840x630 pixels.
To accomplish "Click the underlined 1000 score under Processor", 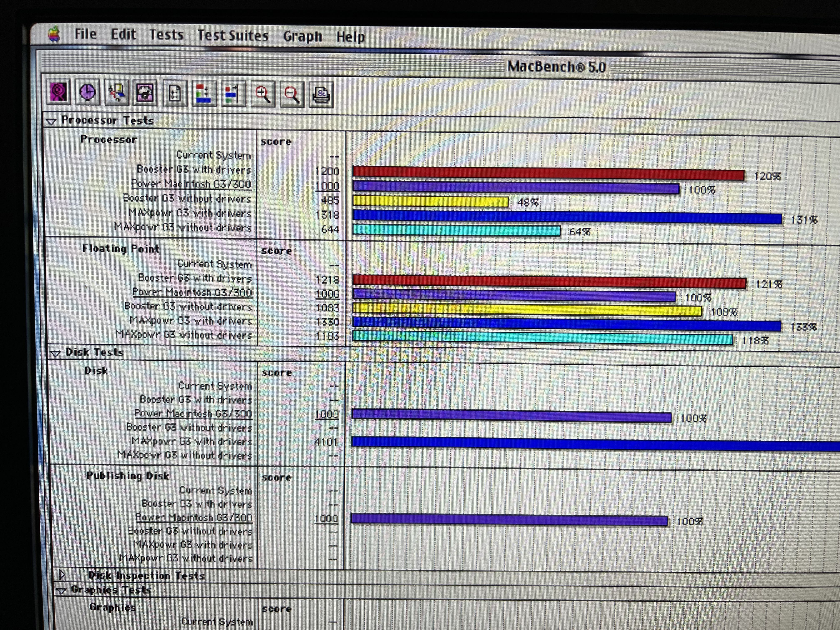I will coord(327,186).
